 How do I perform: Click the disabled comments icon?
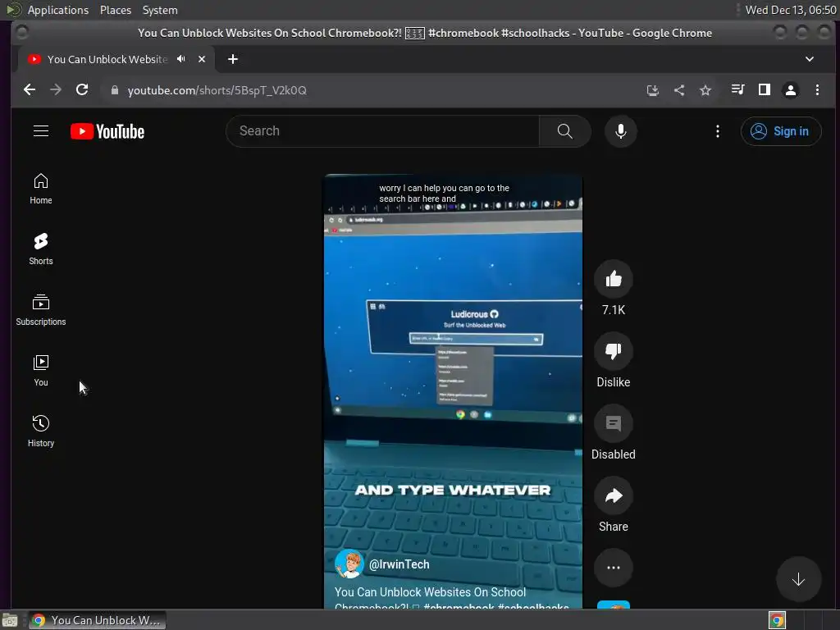[614, 423]
